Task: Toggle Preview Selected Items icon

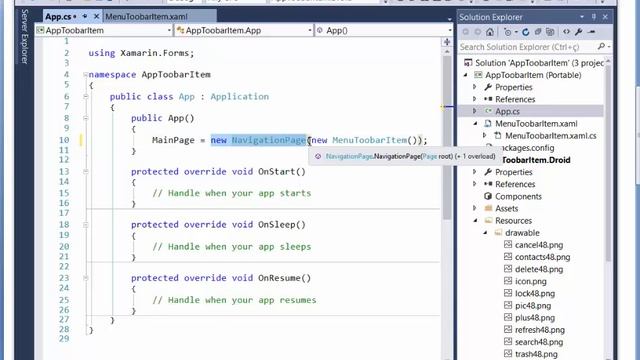Action: click(x=592, y=32)
